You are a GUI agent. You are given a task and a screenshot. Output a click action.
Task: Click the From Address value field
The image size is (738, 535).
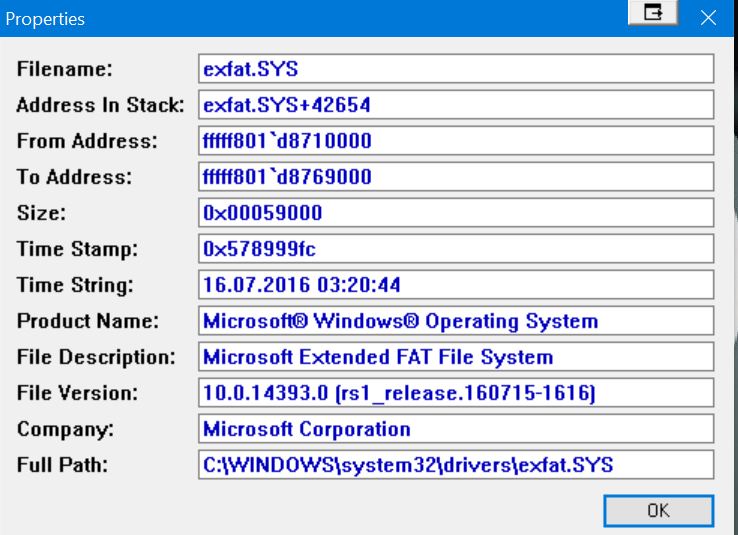point(456,141)
